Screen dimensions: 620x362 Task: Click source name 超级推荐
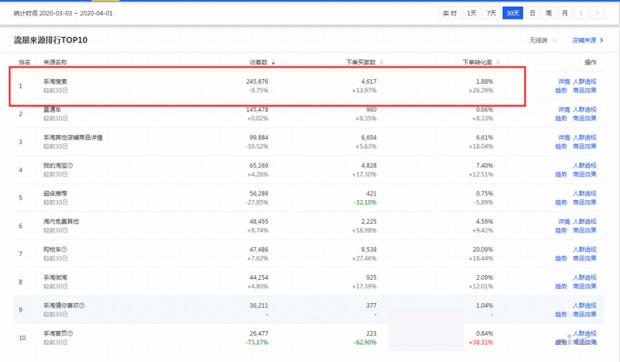[55, 194]
